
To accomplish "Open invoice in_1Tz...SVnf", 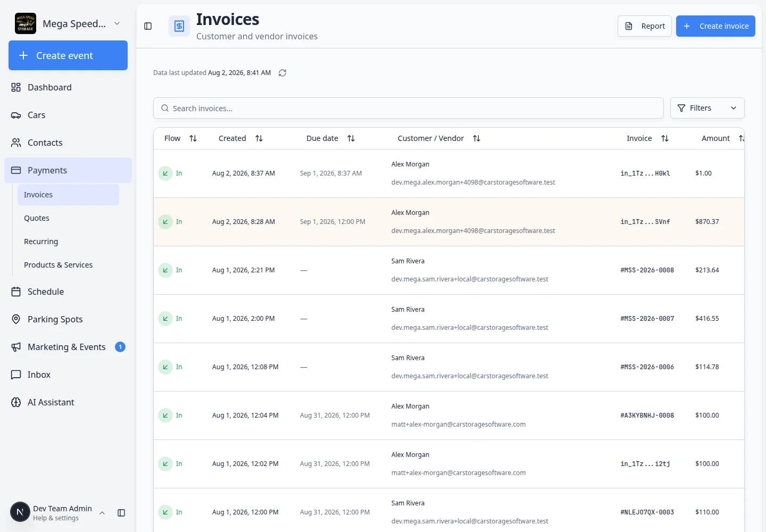I will 645,222.
